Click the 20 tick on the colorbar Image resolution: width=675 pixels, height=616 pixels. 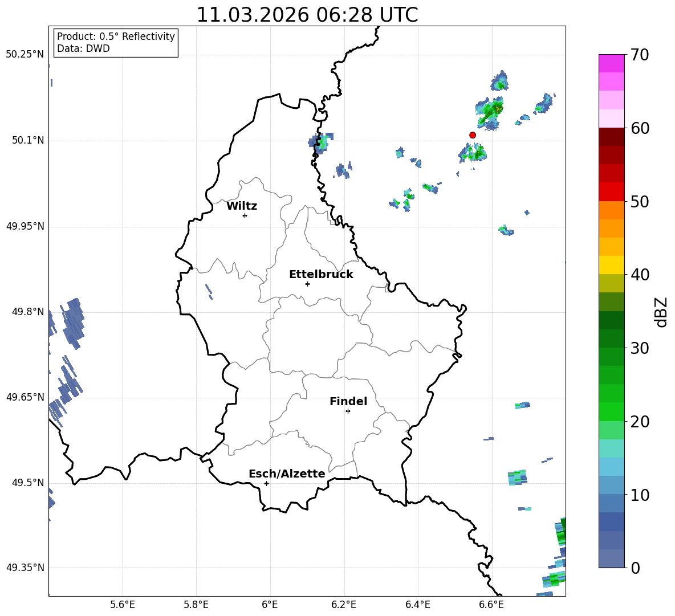pos(640,421)
